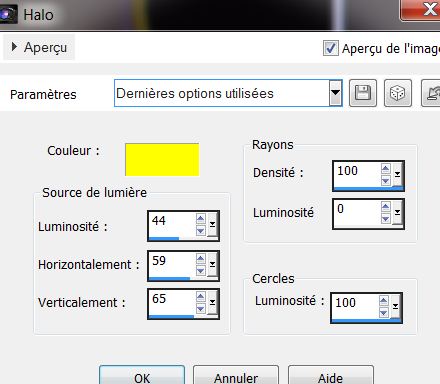Increase Source de lumière Luminosité value
This screenshot has width=440, height=384.
point(200,219)
